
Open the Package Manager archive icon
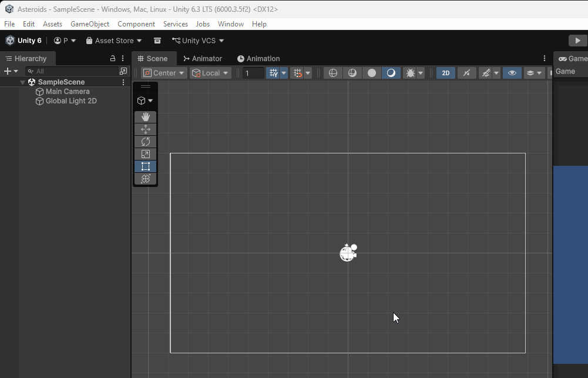pyautogui.click(x=157, y=41)
